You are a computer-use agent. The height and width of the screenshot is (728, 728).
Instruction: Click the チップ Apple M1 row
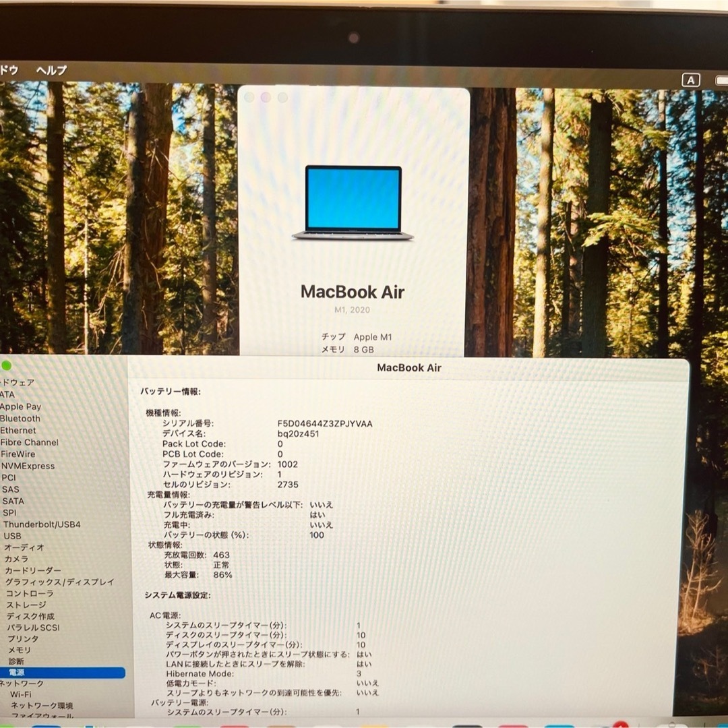pos(357,337)
